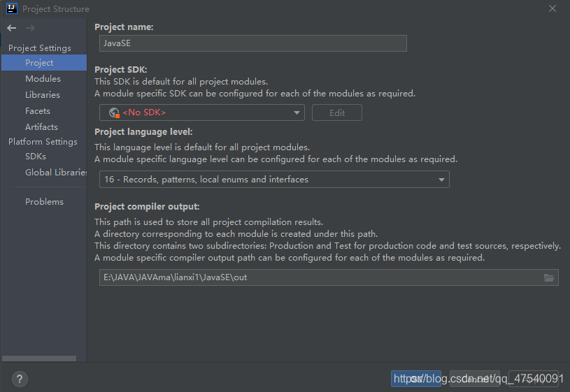Click the back navigation arrow
Image resolution: width=570 pixels, height=392 pixels.
[x=12, y=28]
